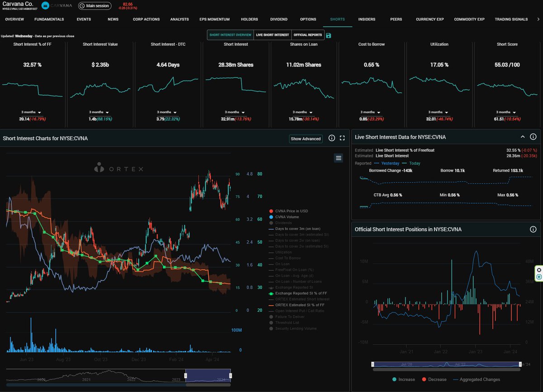
Task: Open the ANALYSTS tab
Action: point(180,19)
